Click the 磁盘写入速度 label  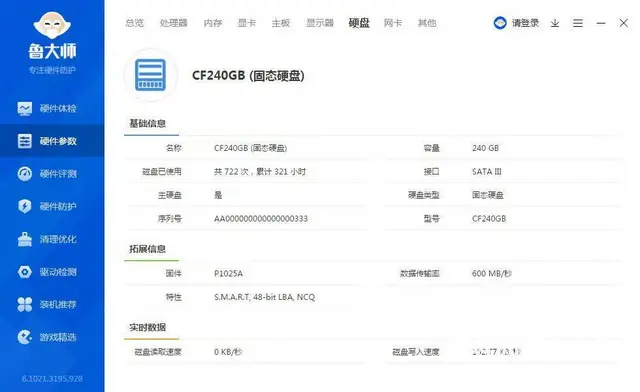click(416, 352)
